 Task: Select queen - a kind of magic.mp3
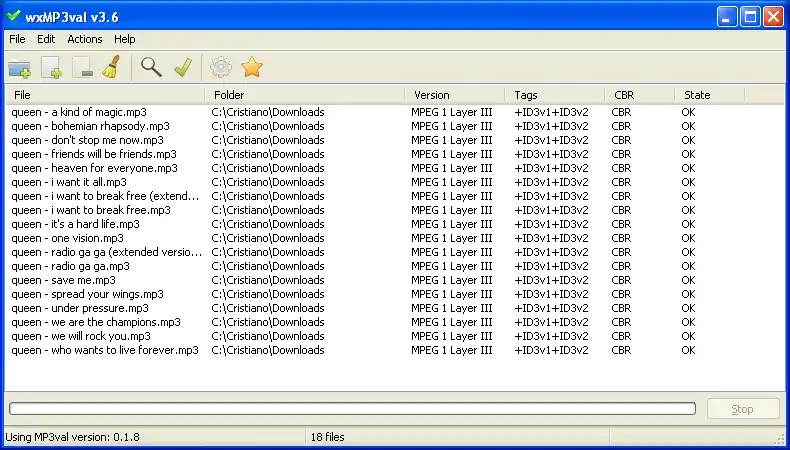tap(79, 112)
